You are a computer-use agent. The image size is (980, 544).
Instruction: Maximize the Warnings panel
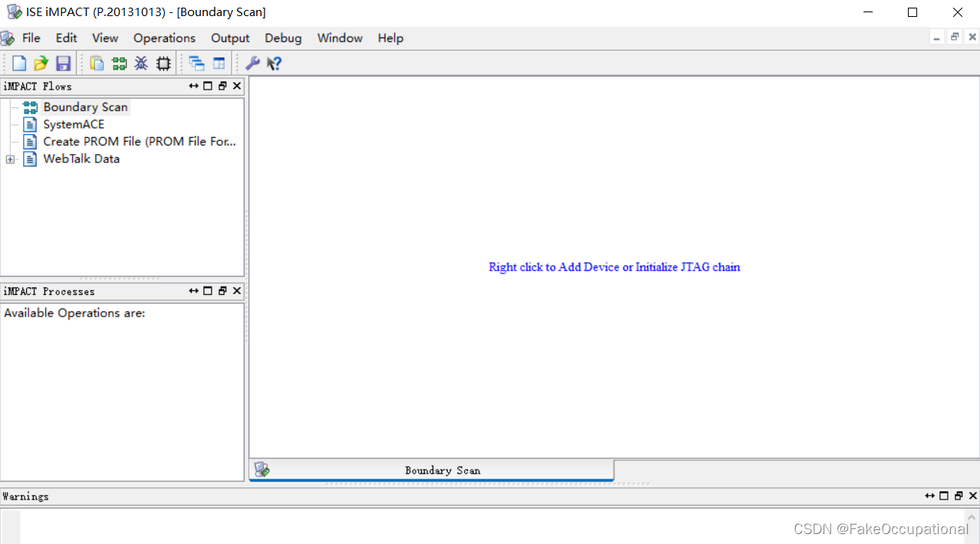click(944, 496)
